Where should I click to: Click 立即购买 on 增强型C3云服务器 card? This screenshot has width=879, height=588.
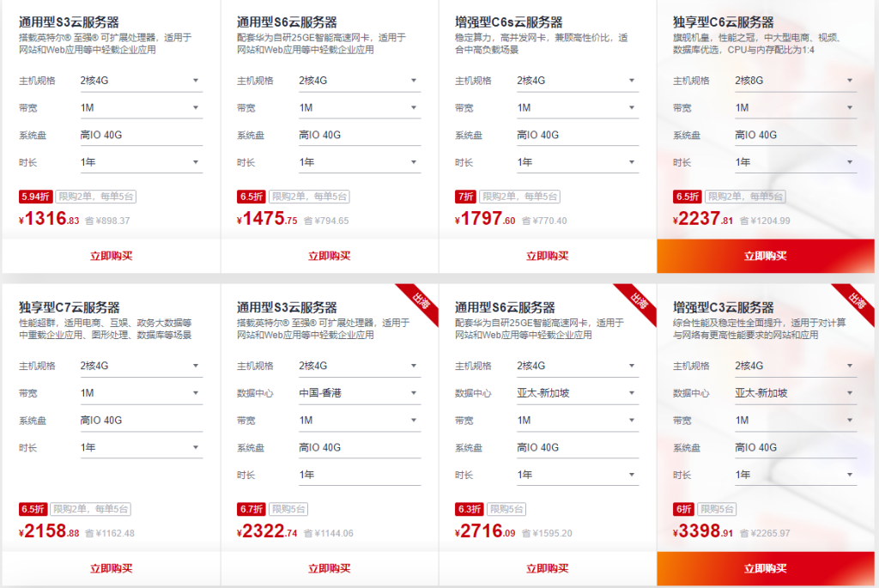(766, 568)
